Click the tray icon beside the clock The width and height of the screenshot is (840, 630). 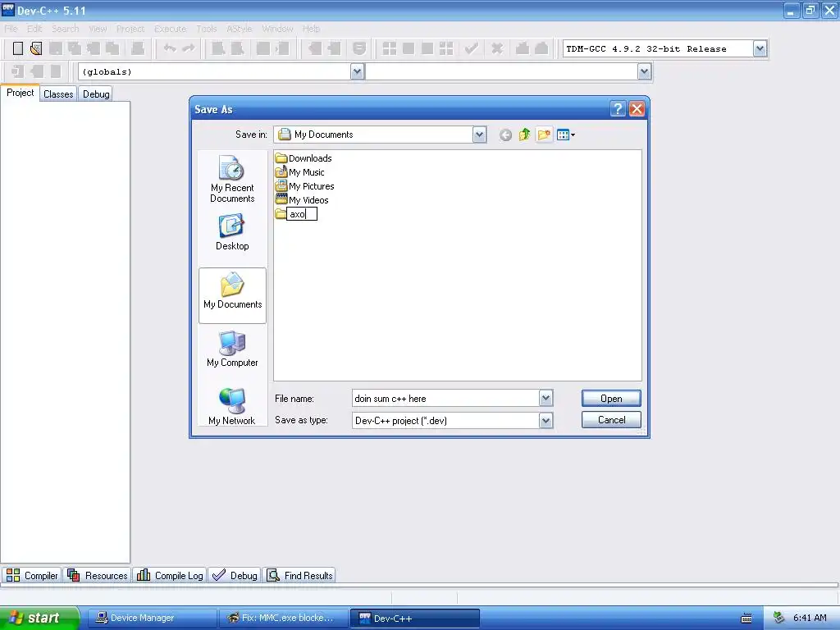pyautogui.click(x=779, y=618)
